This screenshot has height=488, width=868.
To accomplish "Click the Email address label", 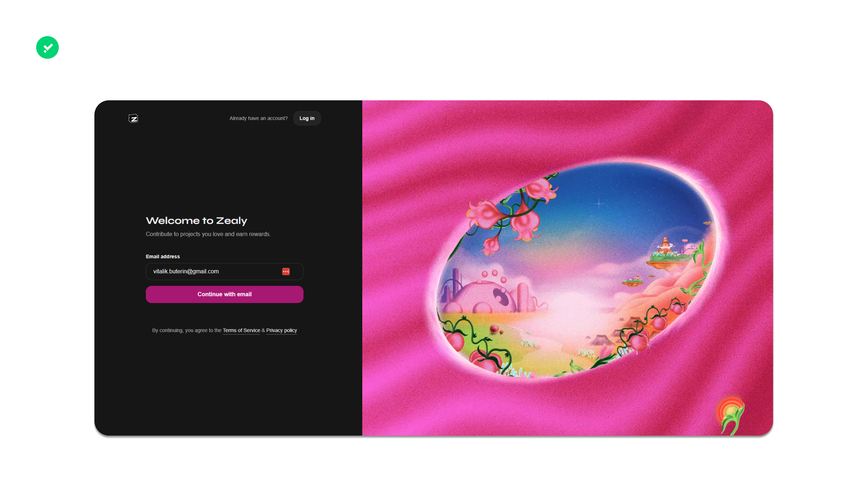I will (x=163, y=257).
